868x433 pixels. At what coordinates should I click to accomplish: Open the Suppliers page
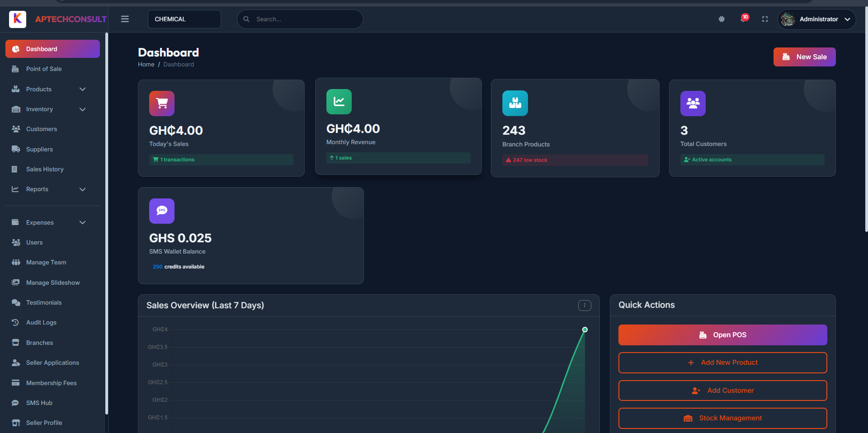[x=52, y=149]
